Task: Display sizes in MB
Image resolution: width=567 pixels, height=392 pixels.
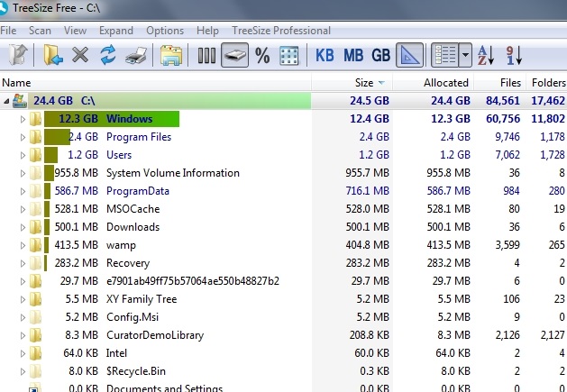Action: coord(353,56)
